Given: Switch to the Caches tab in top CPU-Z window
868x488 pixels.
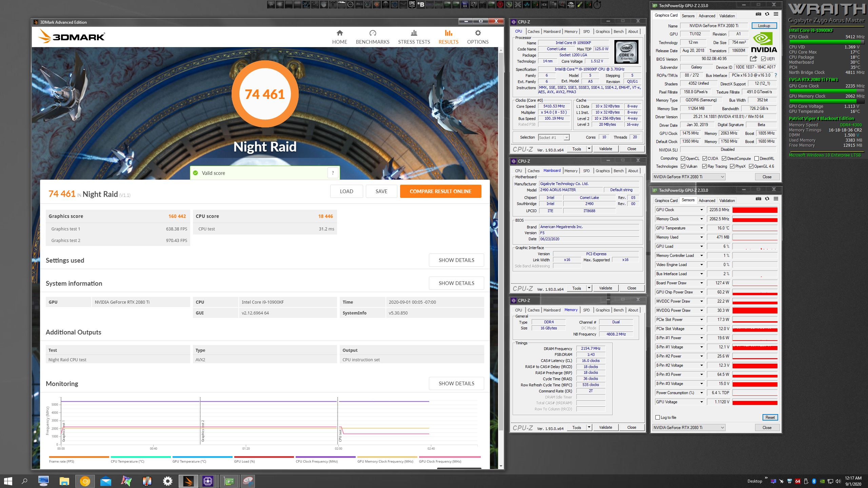Looking at the screenshot, I should coord(533,32).
